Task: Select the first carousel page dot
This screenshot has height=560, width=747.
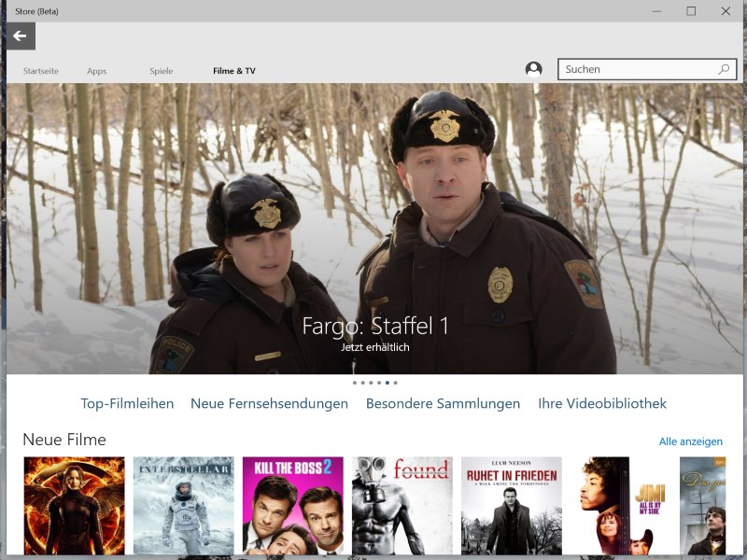Action: click(355, 383)
